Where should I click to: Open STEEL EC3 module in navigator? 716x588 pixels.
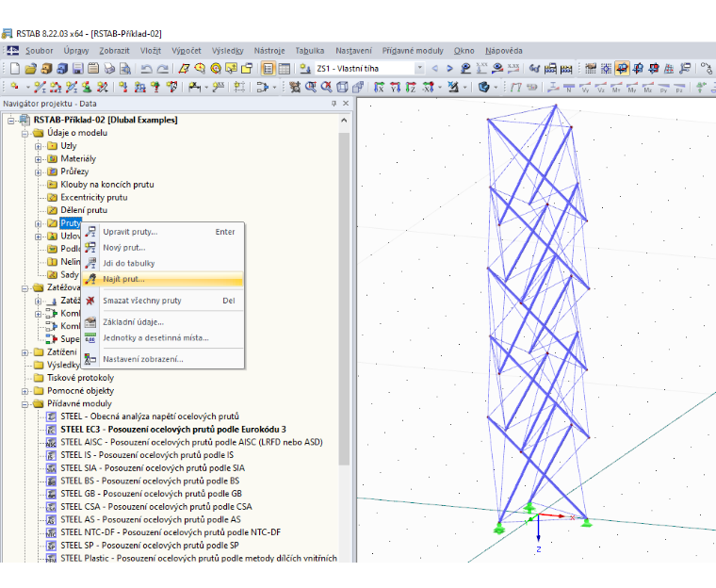click(173, 430)
